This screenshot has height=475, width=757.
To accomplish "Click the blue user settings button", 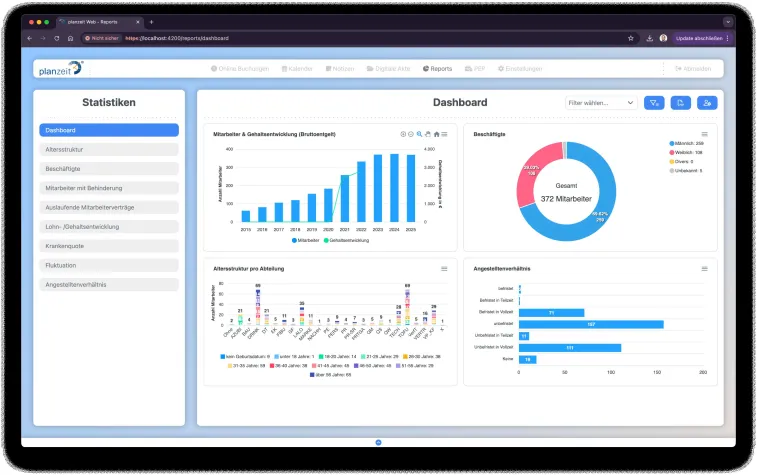I will tap(707, 102).
